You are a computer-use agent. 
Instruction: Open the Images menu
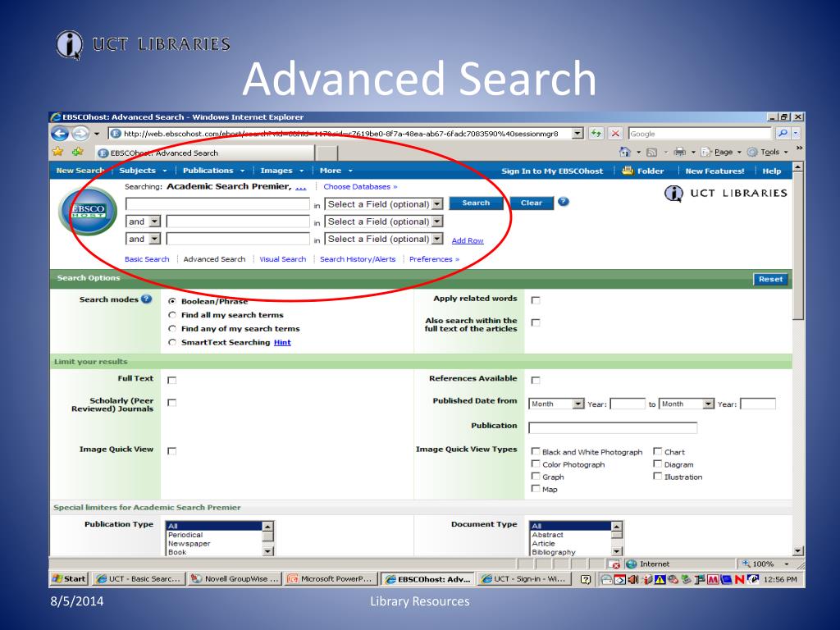[282, 171]
